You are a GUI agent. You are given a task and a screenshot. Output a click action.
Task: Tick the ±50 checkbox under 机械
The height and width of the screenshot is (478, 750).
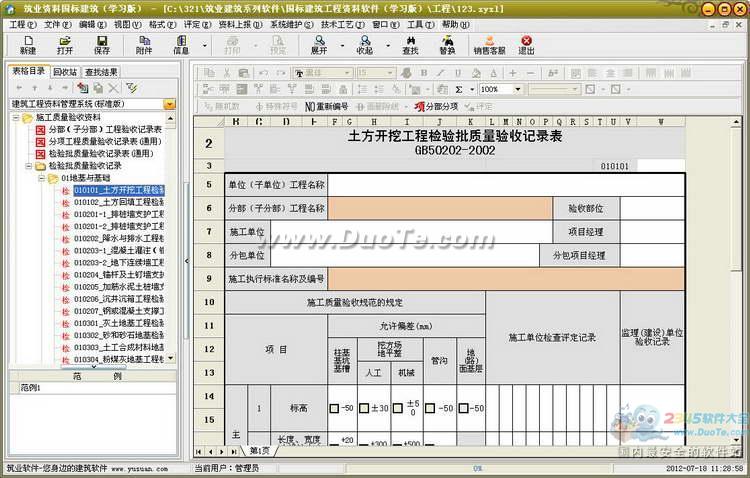pyautogui.click(x=397, y=408)
